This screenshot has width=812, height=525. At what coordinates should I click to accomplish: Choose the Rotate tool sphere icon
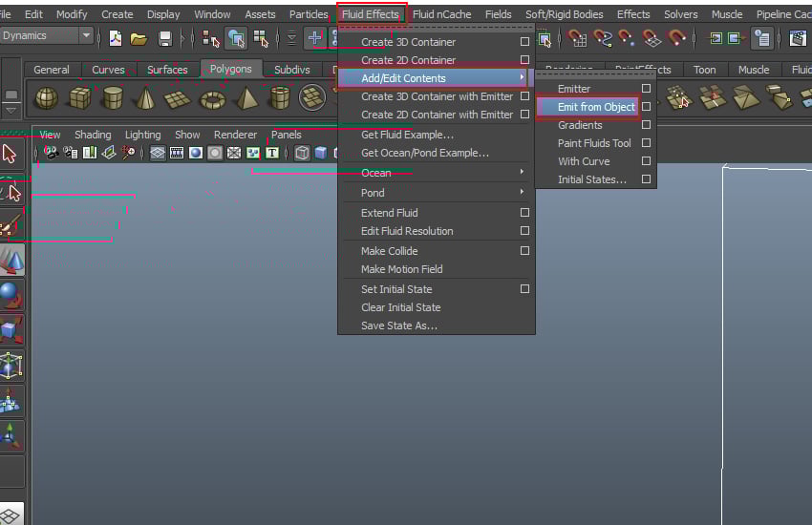pyautogui.click(x=11, y=295)
